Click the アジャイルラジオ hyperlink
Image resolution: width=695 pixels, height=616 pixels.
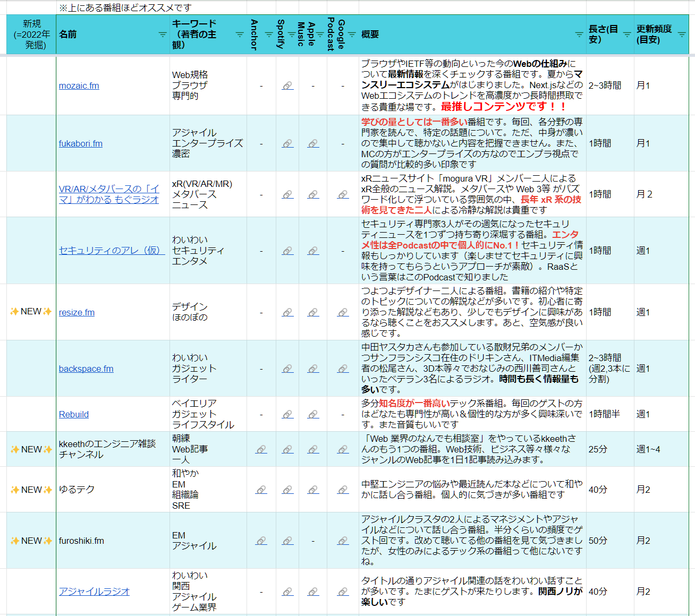tap(94, 591)
